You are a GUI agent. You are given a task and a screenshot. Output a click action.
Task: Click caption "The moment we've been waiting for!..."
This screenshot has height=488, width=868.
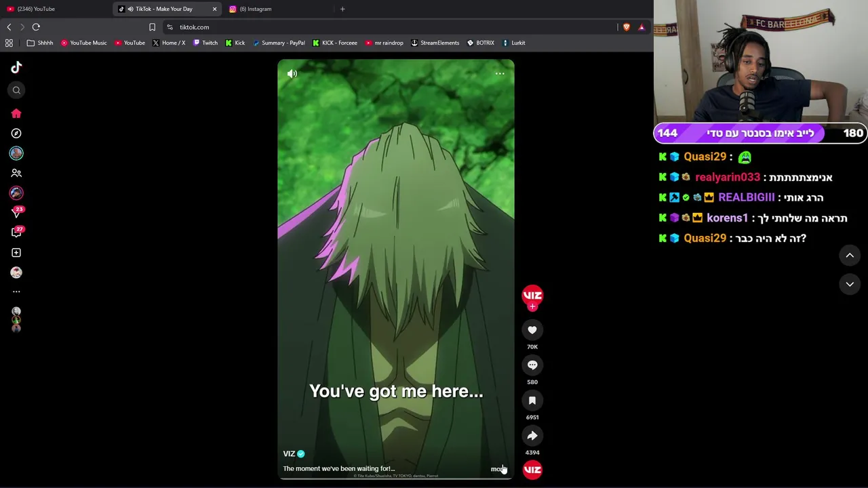tap(339, 469)
